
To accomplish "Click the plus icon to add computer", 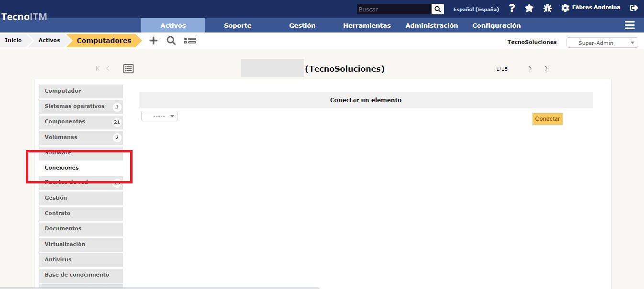I will 153,41.
